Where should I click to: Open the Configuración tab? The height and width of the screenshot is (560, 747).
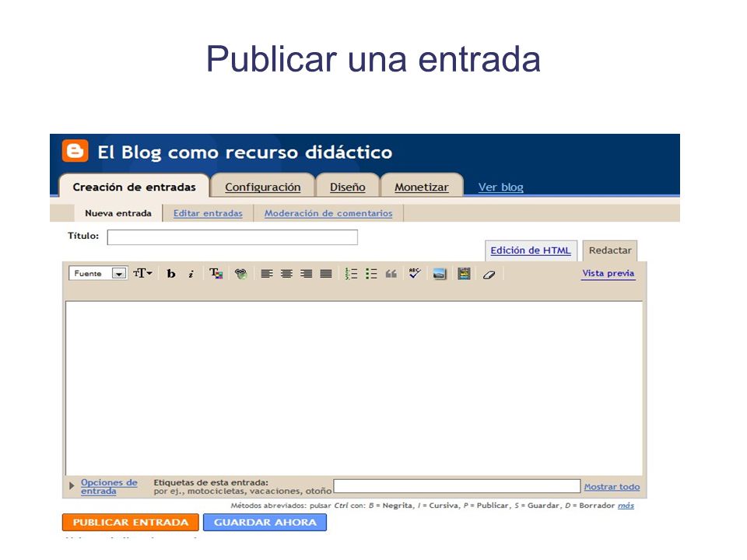[262, 187]
